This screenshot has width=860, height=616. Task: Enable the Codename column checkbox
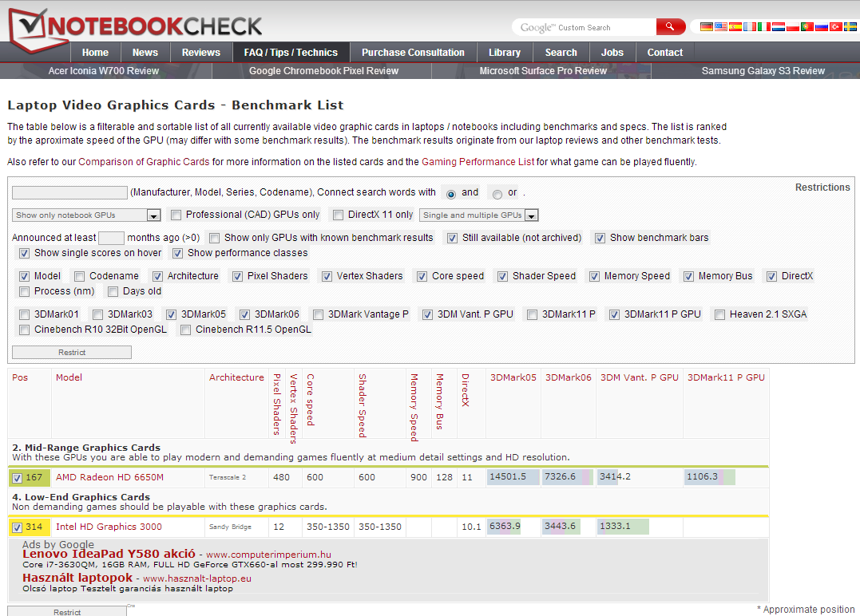pos(80,276)
